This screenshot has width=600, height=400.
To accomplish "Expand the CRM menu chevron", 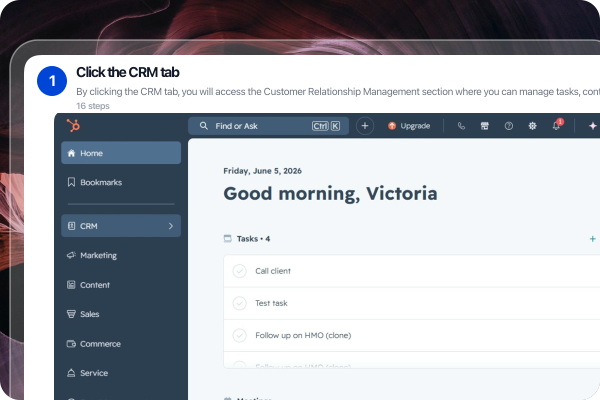I will [x=171, y=226].
